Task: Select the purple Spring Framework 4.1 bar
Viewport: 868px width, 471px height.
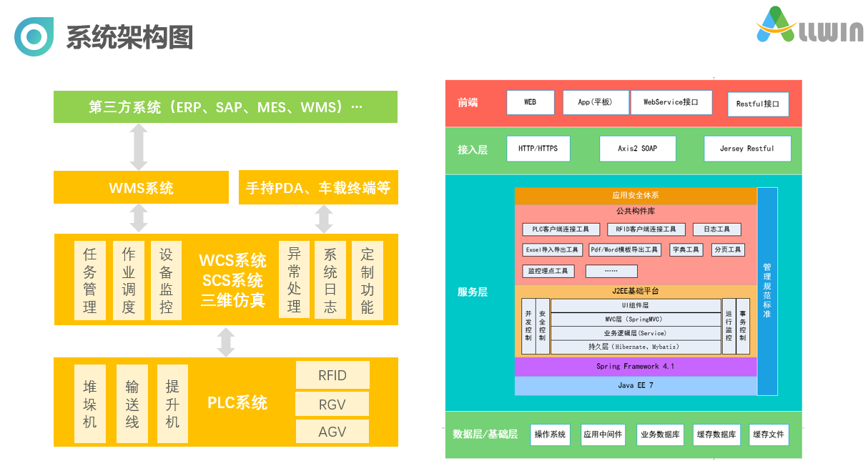Action: coord(636,367)
